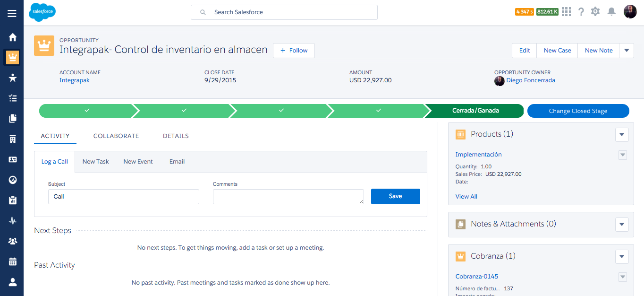Open the Calendar icon in the sidebar
This screenshot has height=296, width=644.
(x=13, y=261)
